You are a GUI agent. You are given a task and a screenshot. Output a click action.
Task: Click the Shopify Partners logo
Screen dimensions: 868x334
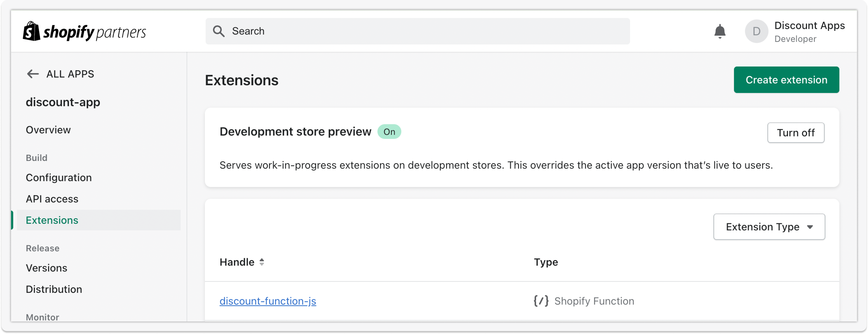coord(84,31)
